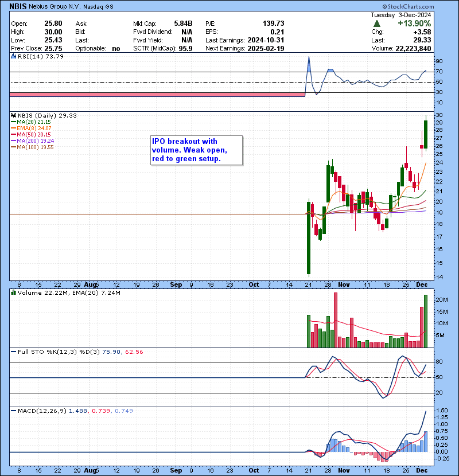The height and width of the screenshot is (476, 459).
Task: Click the RSI line-chart icon beside RSI(14)
Action: (13, 56)
